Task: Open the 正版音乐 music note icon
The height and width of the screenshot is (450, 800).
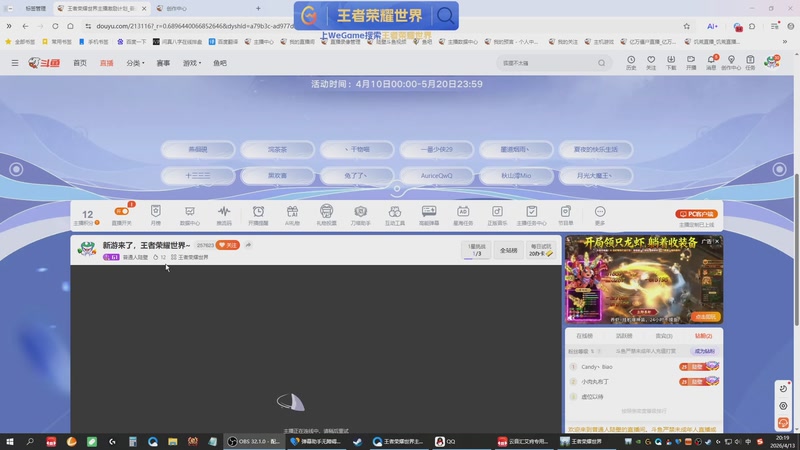Action: pos(497,215)
